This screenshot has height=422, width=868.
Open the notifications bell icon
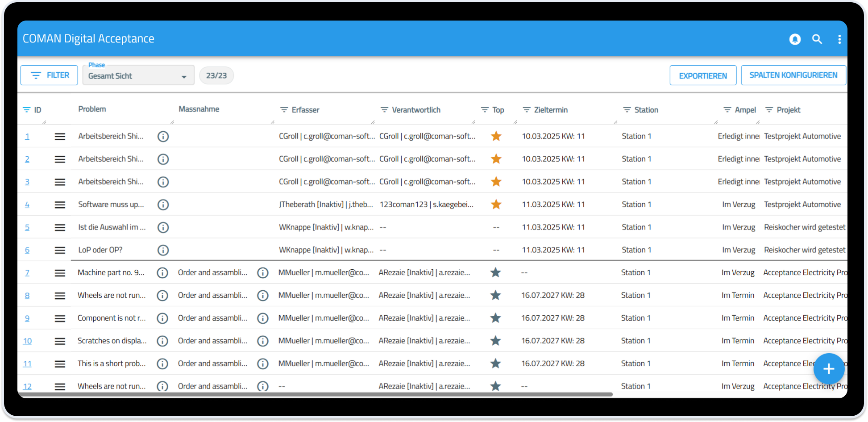pos(795,39)
